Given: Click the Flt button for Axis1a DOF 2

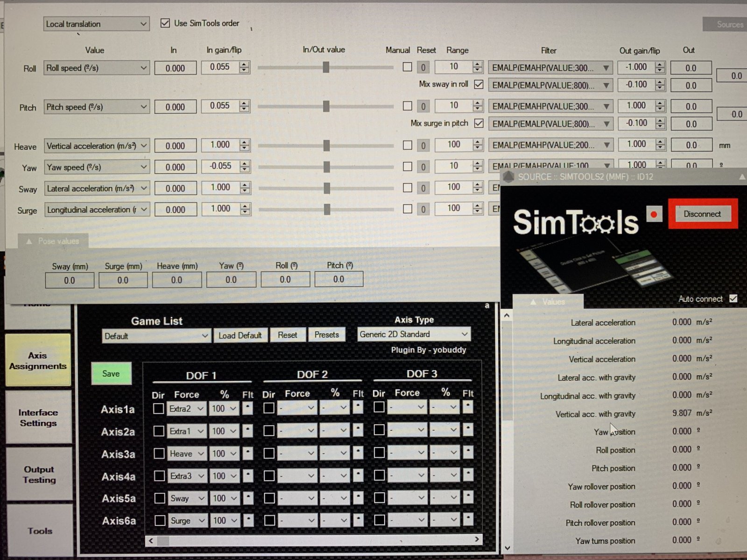Looking at the screenshot, I should coord(358,407).
